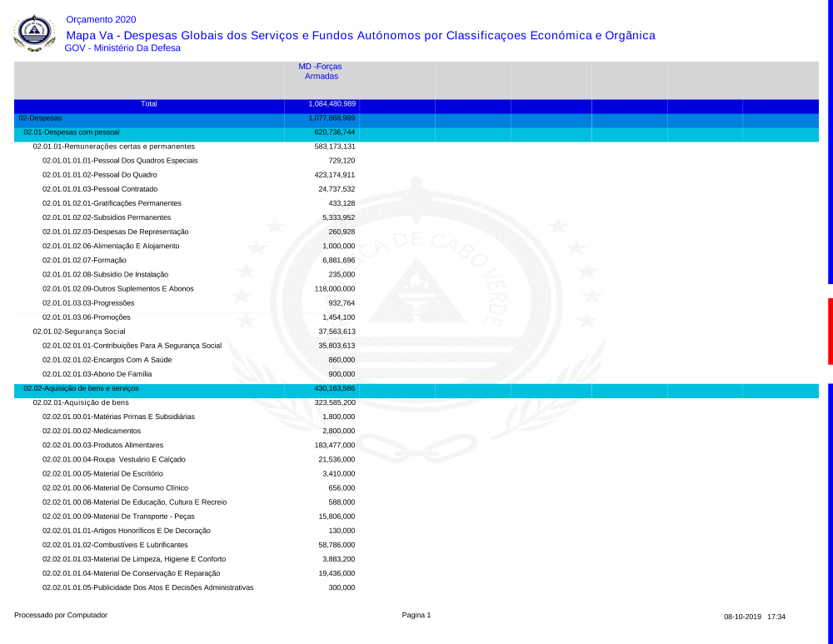Select 'Combustíveis E Lubrificantes' value 58,786,000
Image resolution: width=833 pixels, height=644 pixels.
click(337, 544)
